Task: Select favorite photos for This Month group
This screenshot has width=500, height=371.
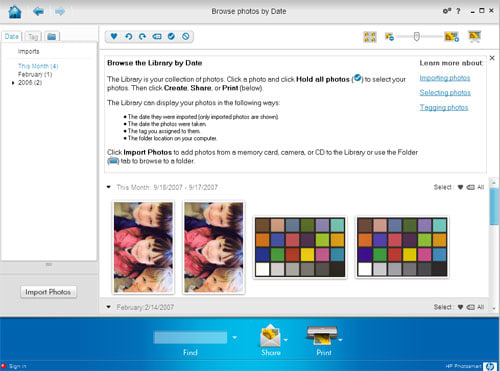Action: pos(460,187)
